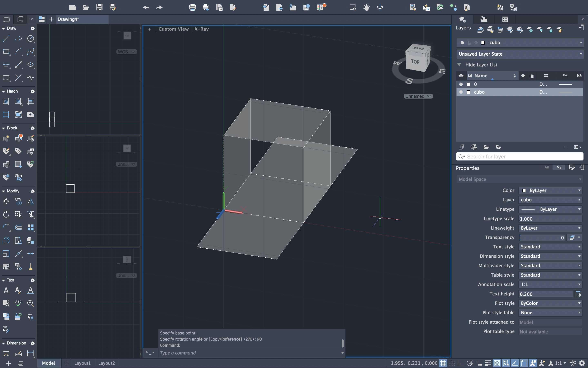Image resolution: width=588 pixels, height=368 pixels.
Task: Toggle visibility of layer 0
Action: pos(461,84)
